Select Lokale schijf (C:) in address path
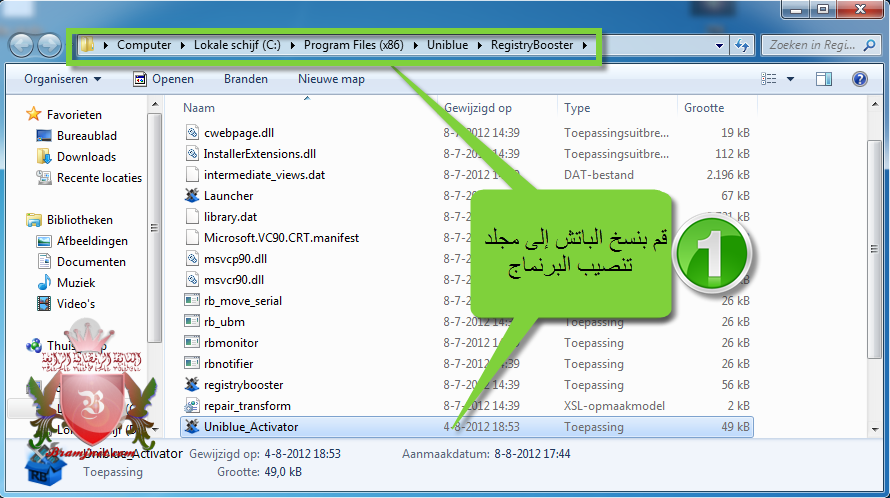Screen dimensions: 890x498 pyautogui.click(x=237, y=45)
